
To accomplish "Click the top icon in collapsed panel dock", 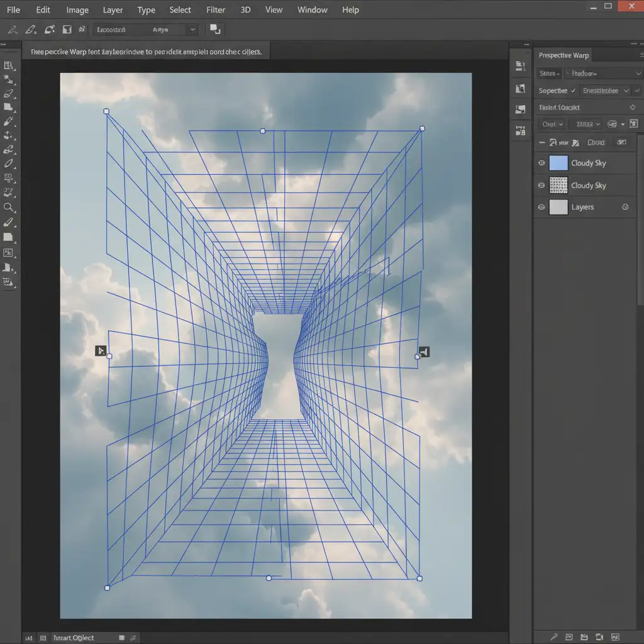I will 520,66.
